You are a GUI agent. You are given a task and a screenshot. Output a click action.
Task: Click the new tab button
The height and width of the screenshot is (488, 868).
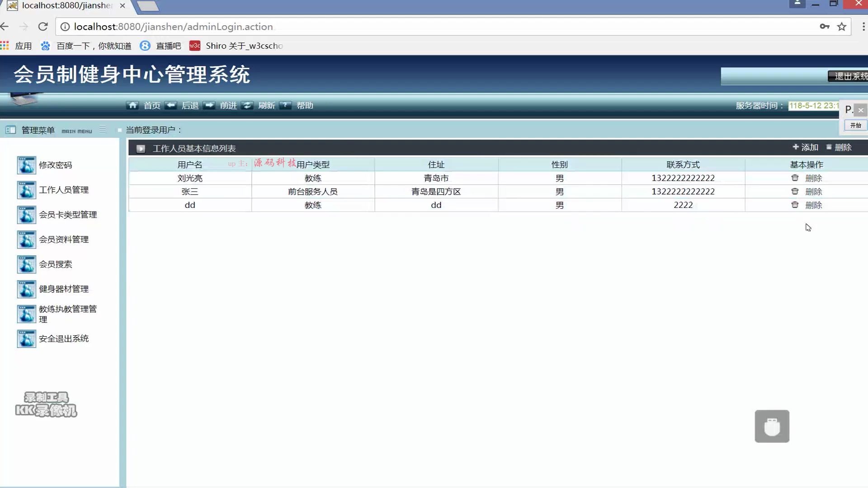tap(148, 6)
